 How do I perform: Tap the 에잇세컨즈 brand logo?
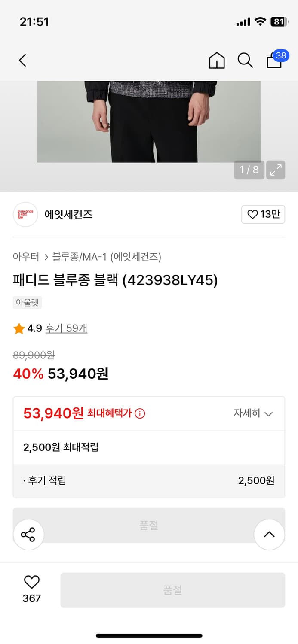(25, 214)
